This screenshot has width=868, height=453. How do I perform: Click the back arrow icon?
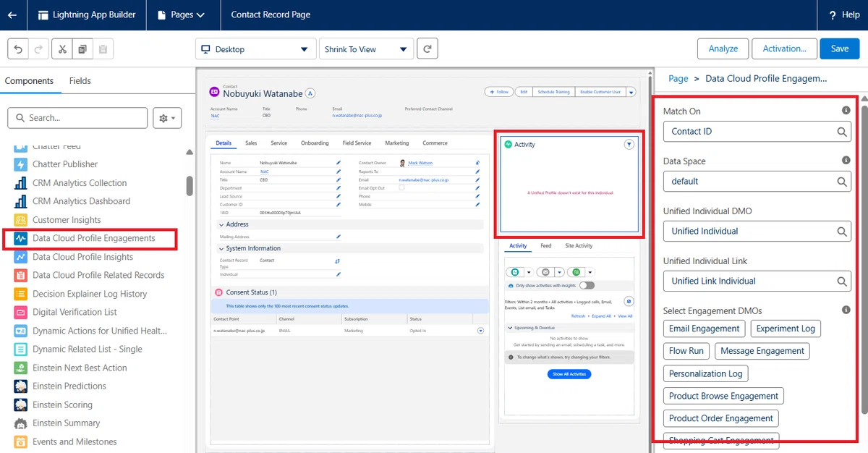pos(12,14)
